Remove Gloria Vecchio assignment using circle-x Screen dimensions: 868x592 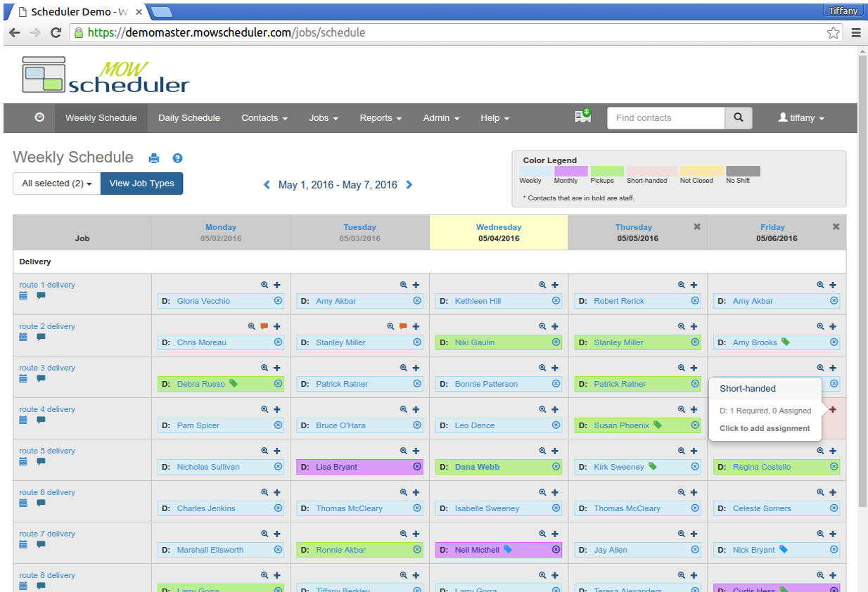pyautogui.click(x=278, y=301)
